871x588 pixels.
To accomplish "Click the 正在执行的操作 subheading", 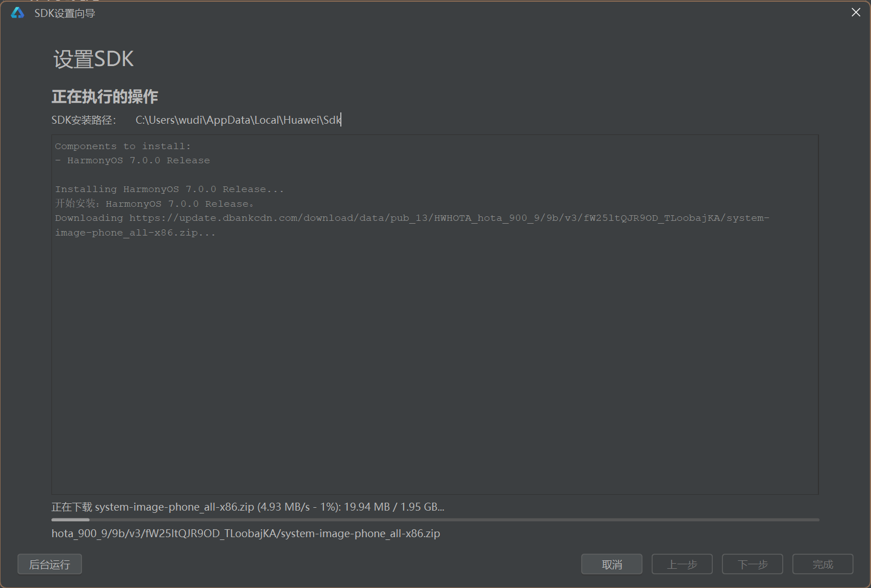I will 105,97.
